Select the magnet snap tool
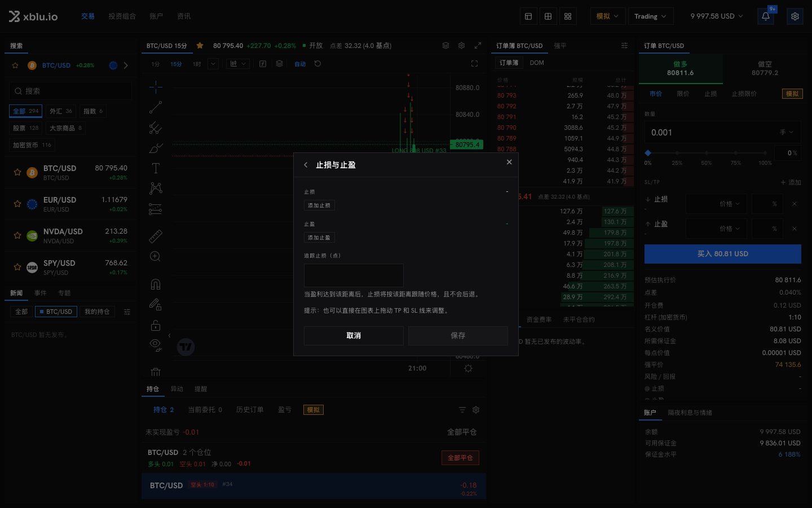Screen dimensions: 812x508 tap(156, 284)
